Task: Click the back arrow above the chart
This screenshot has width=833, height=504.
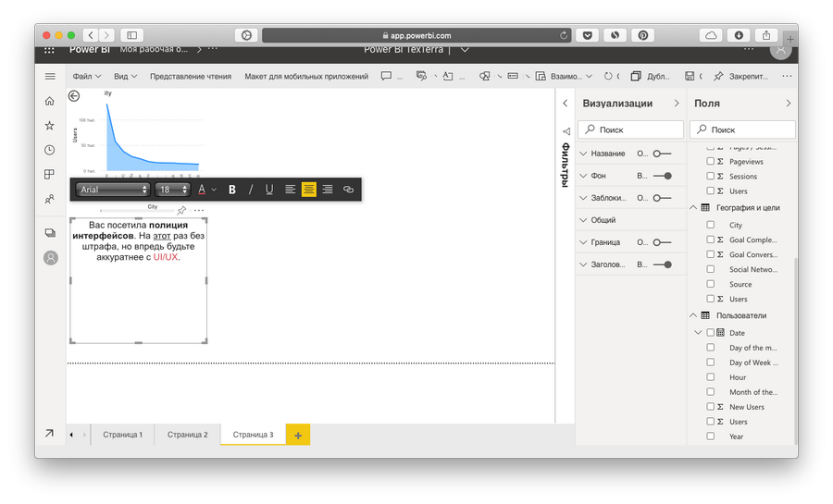Action: [74, 95]
